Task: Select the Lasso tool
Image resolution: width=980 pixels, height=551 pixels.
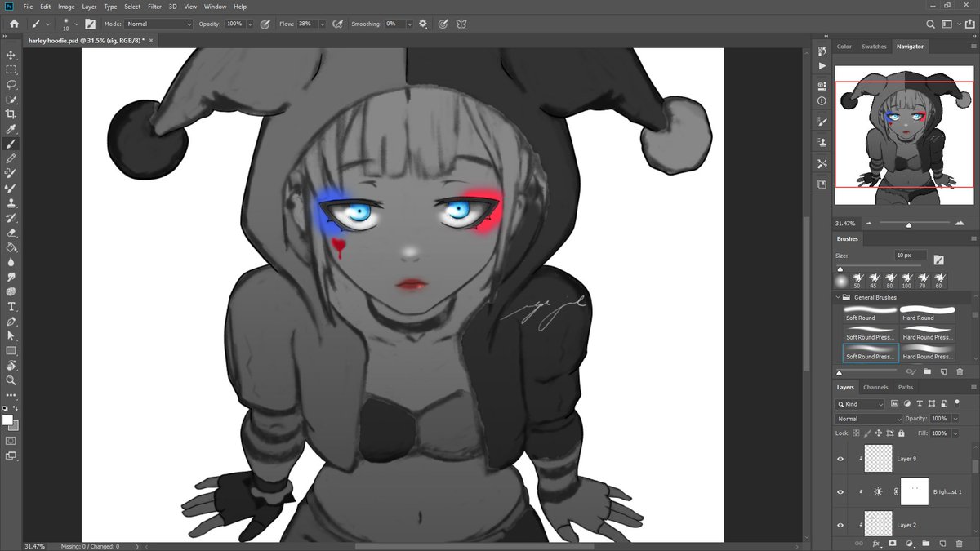Action: pos(11,84)
